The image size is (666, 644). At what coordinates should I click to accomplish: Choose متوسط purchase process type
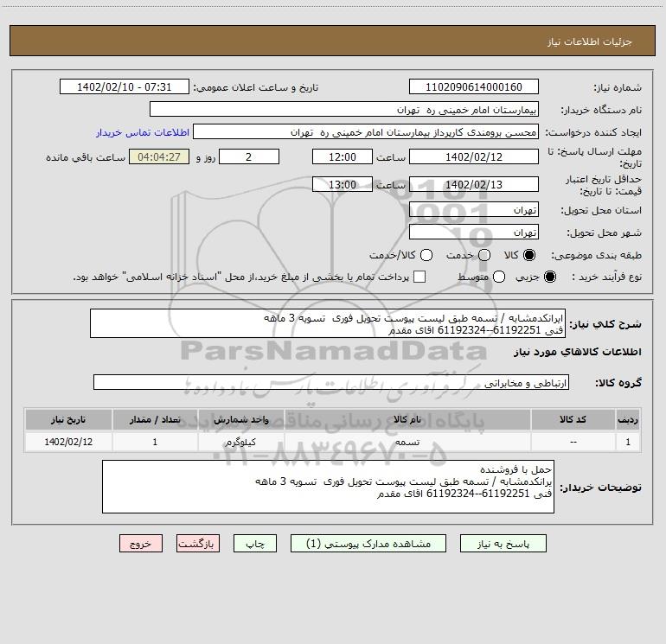pyautogui.click(x=499, y=277)
